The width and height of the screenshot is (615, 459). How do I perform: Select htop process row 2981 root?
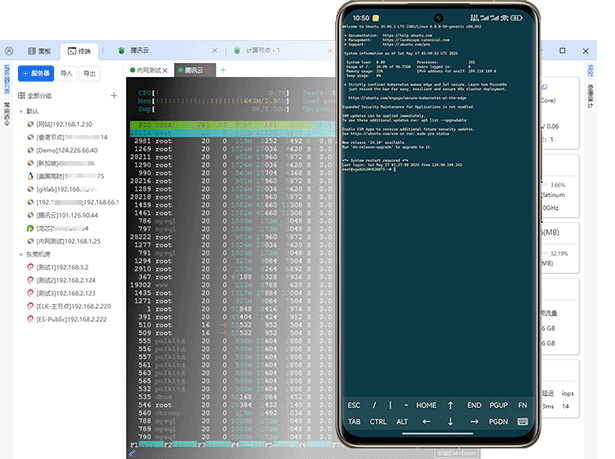click(231, 141)
